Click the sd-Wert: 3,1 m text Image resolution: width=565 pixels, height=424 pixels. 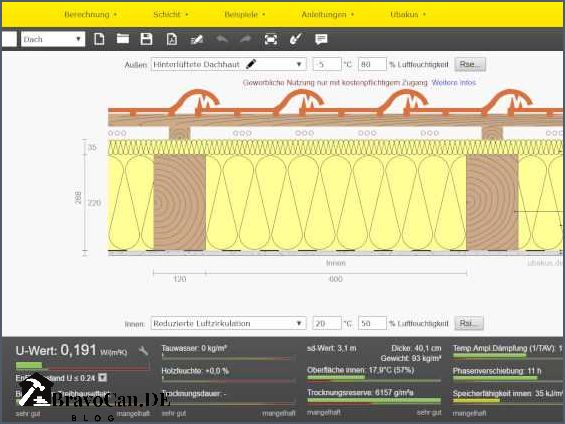(332, 348)
